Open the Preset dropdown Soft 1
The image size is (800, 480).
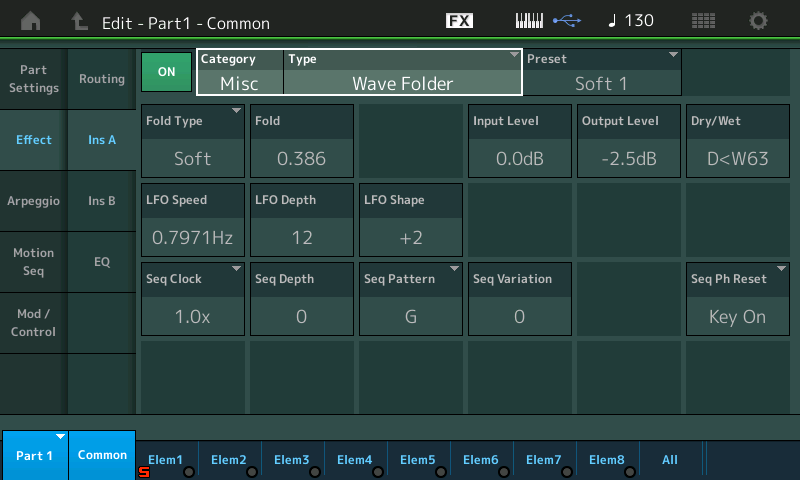(x=601, y=73)
